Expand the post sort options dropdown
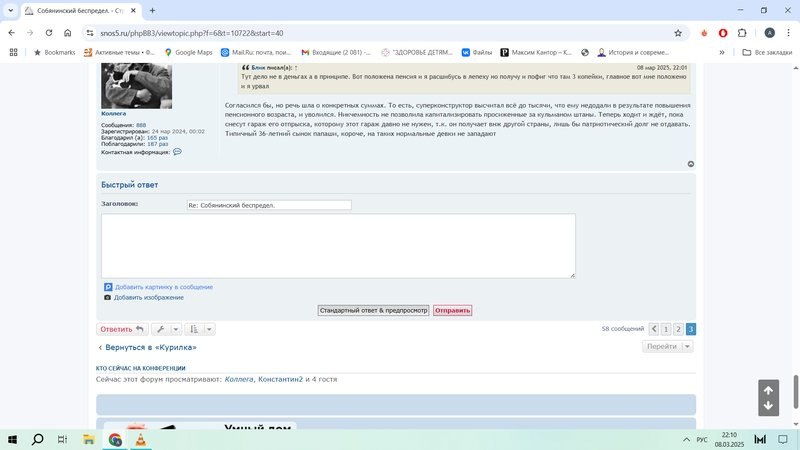Viewport: 800px width, 450px height. (x=200, y=329)
